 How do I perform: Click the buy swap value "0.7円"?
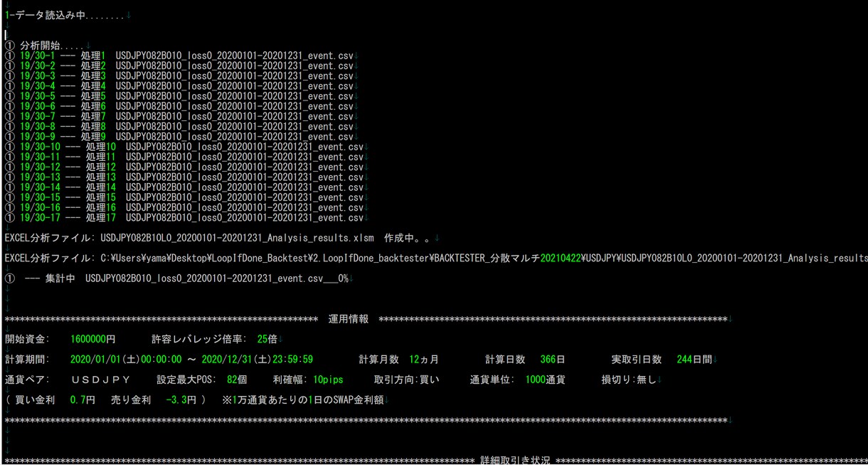tap(83, 399)
